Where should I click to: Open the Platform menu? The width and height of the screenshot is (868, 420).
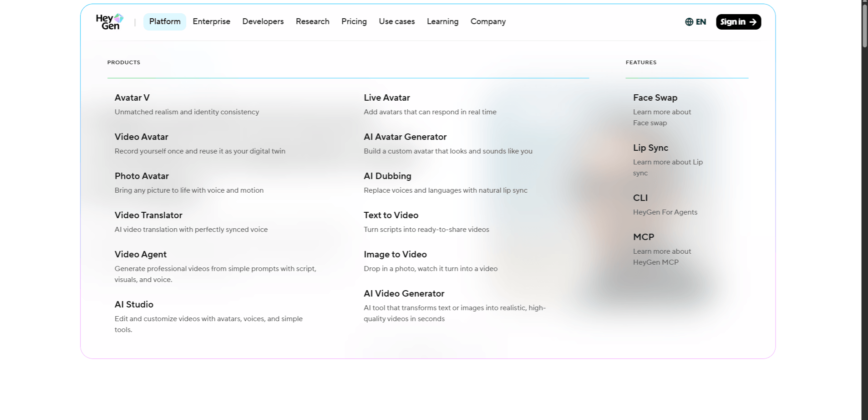pyautogui.click(x=165, y=21)
